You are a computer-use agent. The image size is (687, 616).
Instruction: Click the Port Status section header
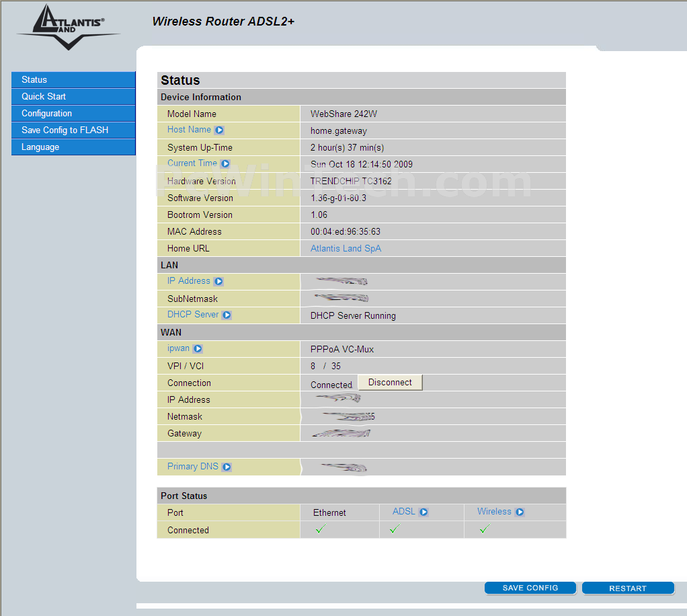pyautogui.click(x=362, y=496)
